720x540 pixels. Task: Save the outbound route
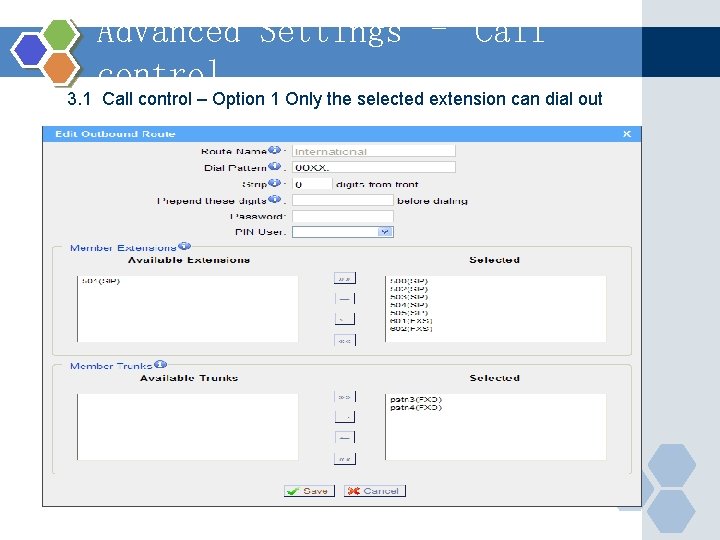(x=309, y=491)
